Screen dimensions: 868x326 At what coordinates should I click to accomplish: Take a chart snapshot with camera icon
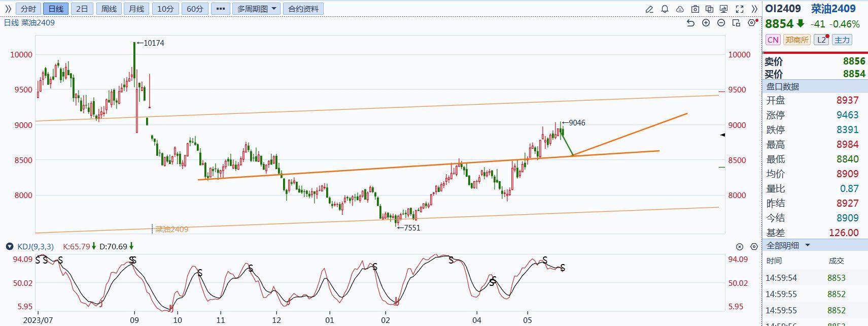point(695,9)
